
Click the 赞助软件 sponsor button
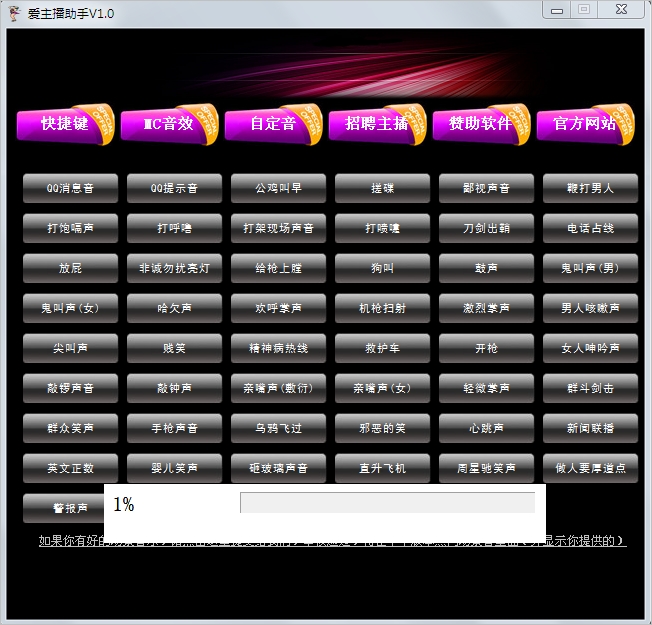(x=480, y=125)
